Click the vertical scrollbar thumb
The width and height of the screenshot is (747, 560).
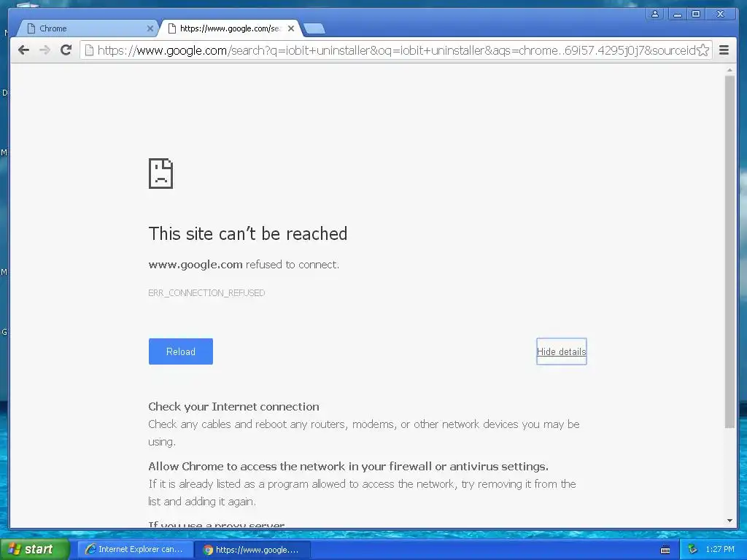[729, 252]
